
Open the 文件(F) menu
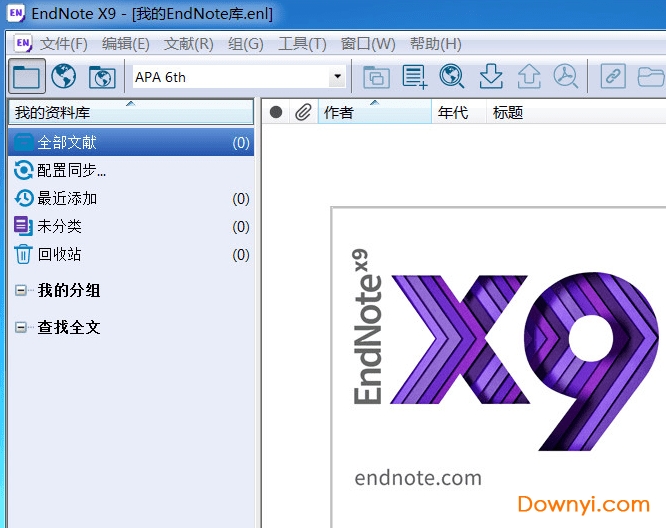click(64, 44)
